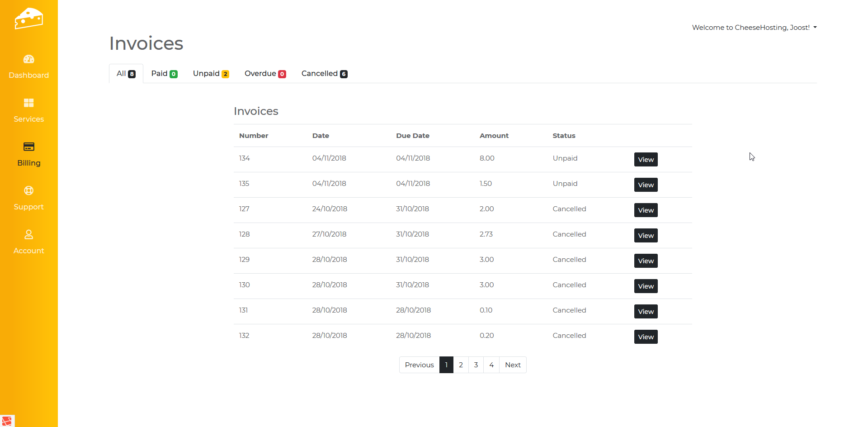Click the Previous page button
The image size is (868, 427).
[x=419, y=365]
